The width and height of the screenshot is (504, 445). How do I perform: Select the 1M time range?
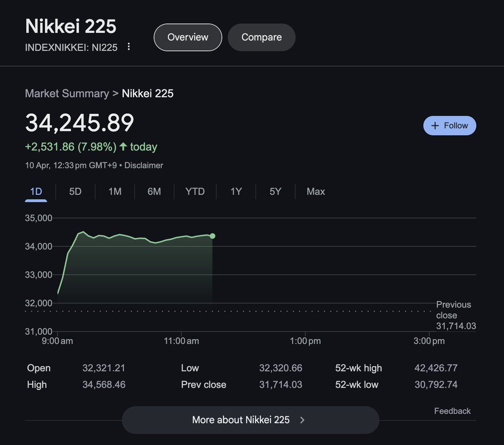pos(115,191)
